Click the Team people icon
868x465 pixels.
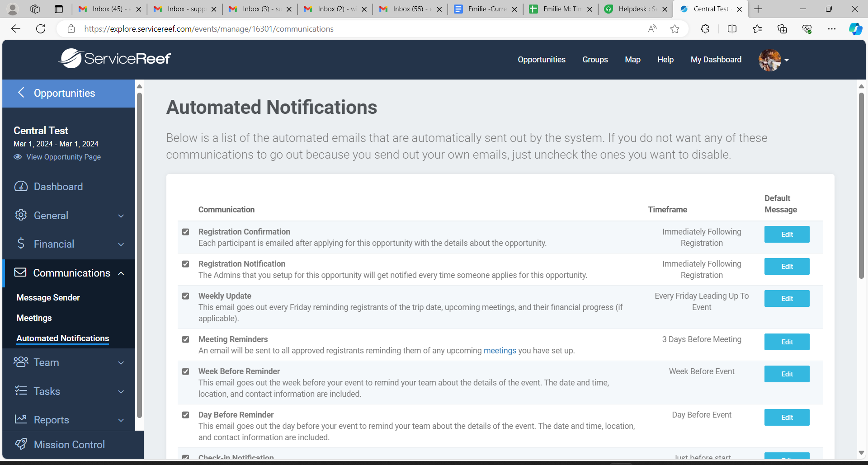click(x=21, y=362)
